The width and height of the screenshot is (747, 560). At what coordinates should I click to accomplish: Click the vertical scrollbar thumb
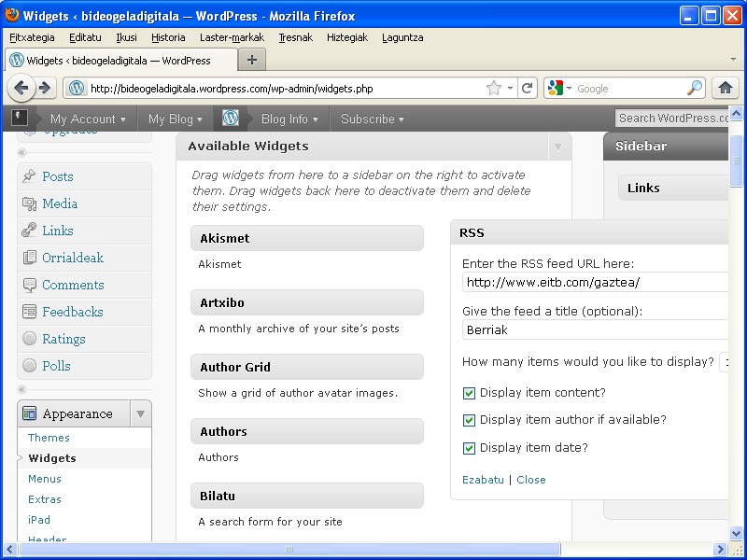736,161
